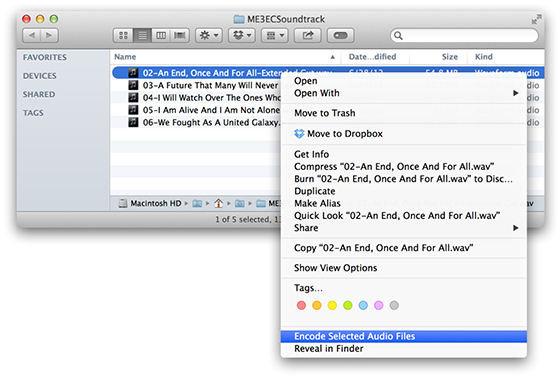Choose Show View Options
The width and height of the screenshot is (560, 377).
coord(404,268)
